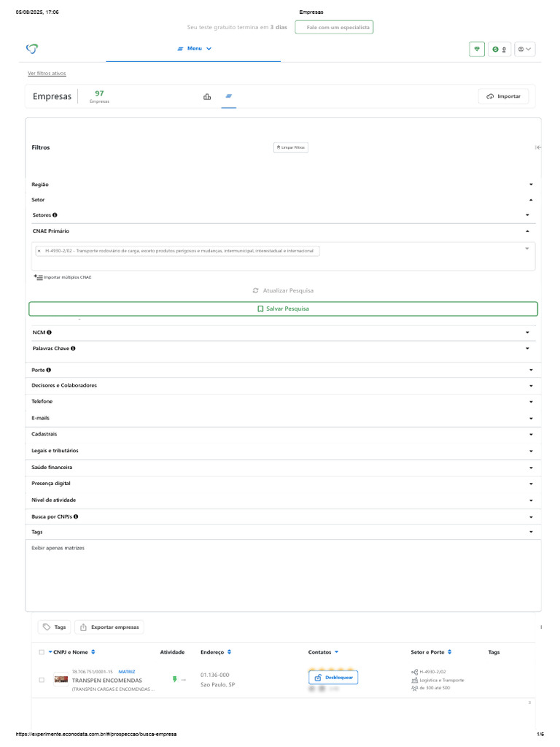Image resolution: width=560 pixels, height=747 pixels.
Task: Open the Ver filtros ativos link
Action: coord(47,74)
